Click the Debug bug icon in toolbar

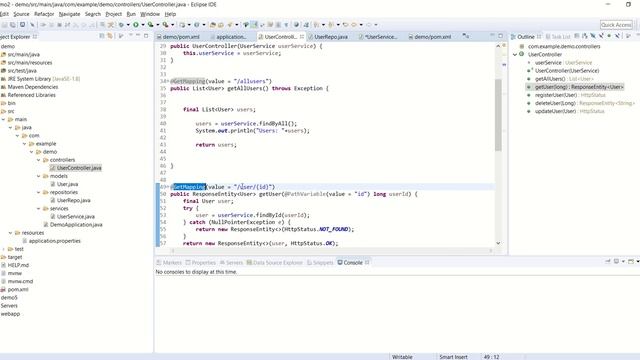pos(121,25)
